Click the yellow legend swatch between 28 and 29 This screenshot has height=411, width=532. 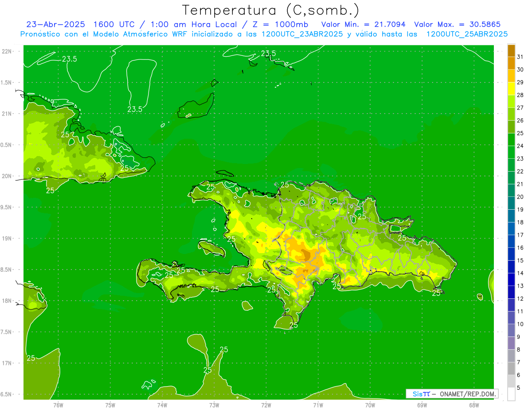tap(511, 89)
